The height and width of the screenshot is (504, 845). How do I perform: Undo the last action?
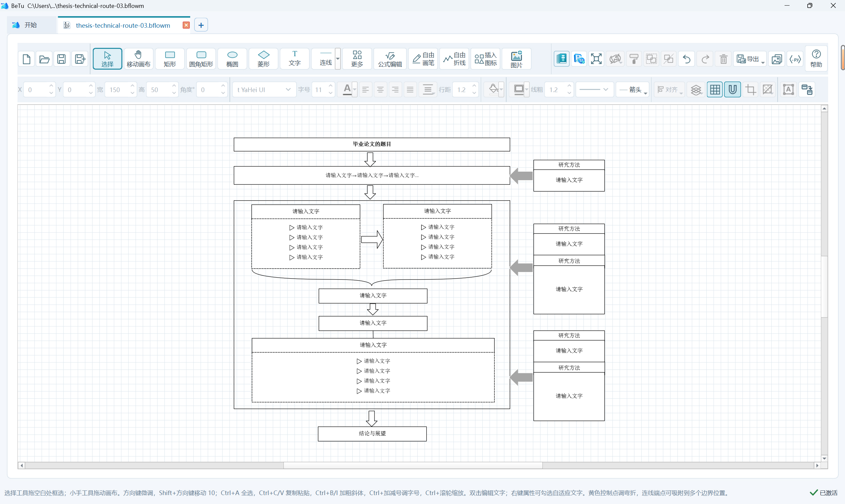coord(686,59)
